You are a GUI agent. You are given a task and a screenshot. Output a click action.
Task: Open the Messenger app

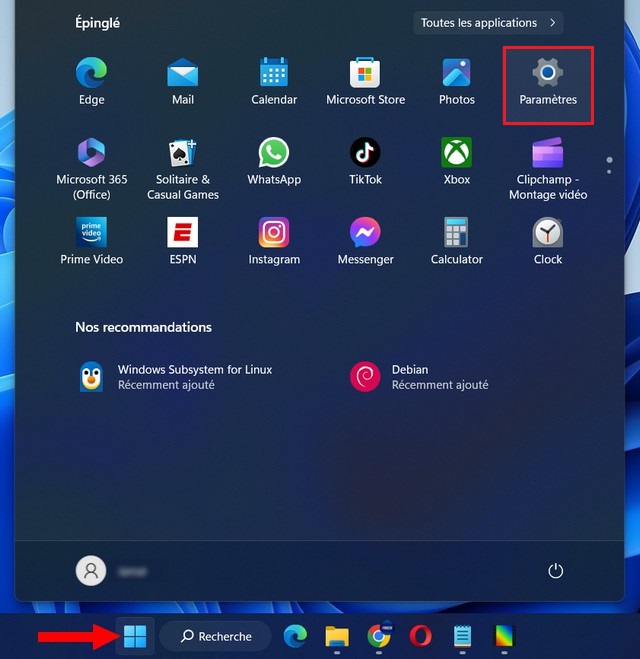pos(365,242)
